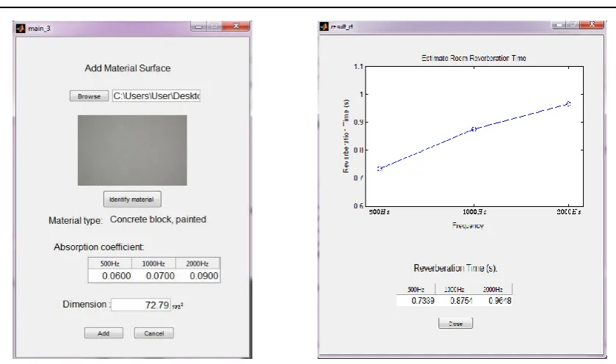Click the Dimension input field showing 72.79
This screenshot has height=364, width=616.
click(x=141, y=305)
